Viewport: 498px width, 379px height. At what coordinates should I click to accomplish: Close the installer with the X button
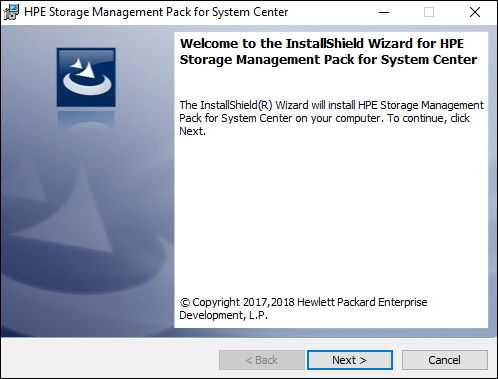pos(475,12)
